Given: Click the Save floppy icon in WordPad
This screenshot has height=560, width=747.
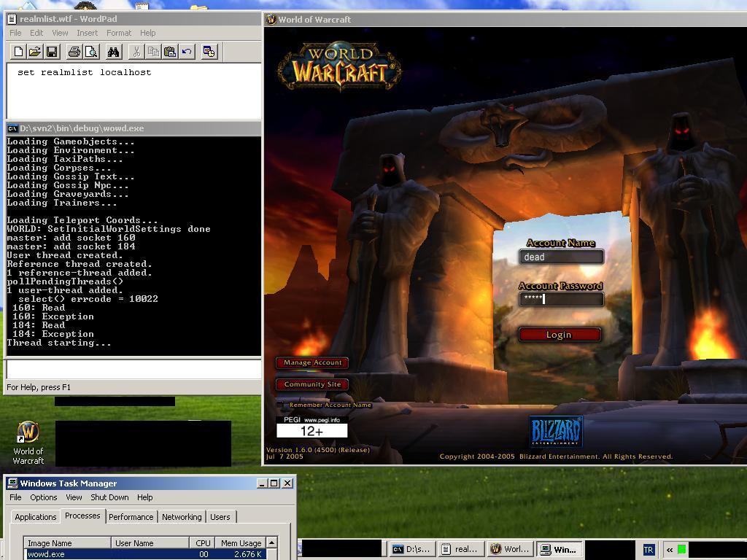Looking at the screenshot, I should [x=52, y=52].
